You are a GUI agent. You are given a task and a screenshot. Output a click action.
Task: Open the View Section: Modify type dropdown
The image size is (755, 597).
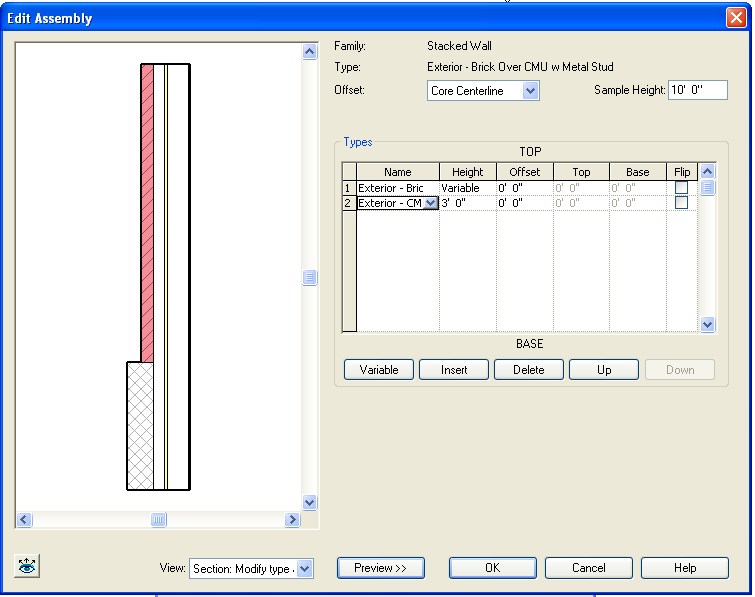coord(304,569)
